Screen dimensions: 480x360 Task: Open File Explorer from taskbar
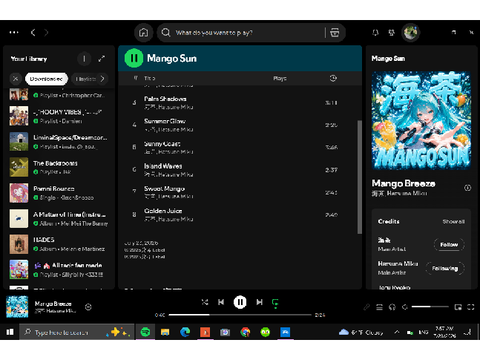click(x=165, y=332)
